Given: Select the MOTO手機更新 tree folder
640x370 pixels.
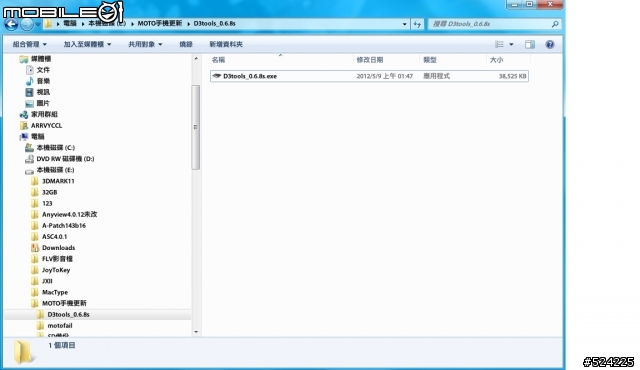Looking at the screenshot, I should click(64, 303).
